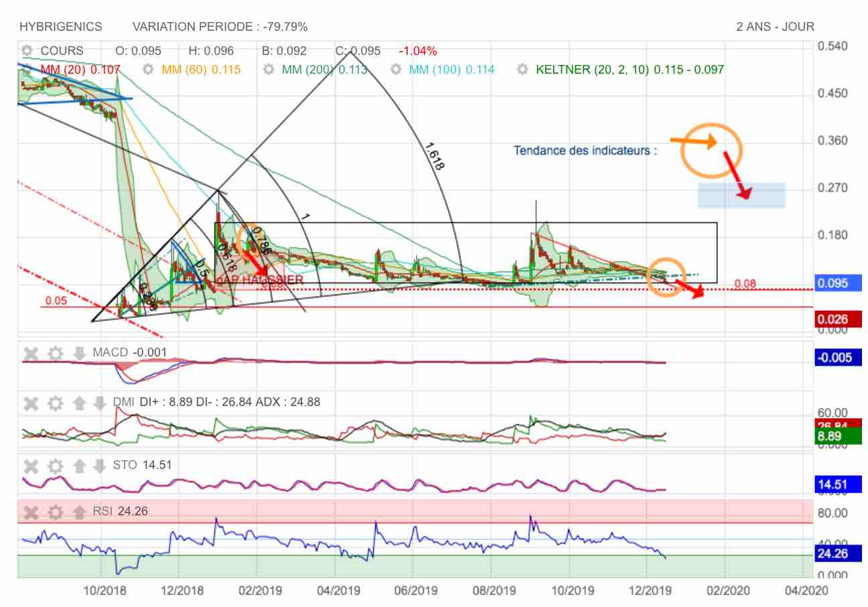Click the MM (60) 0.115 legend label

coord(201,69)
